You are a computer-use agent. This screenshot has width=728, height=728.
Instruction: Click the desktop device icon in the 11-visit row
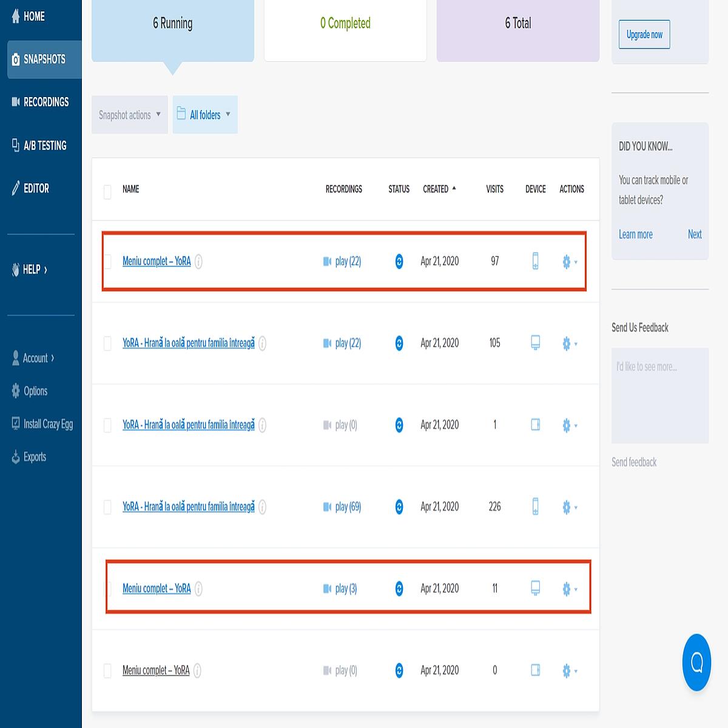click(535, 588)
